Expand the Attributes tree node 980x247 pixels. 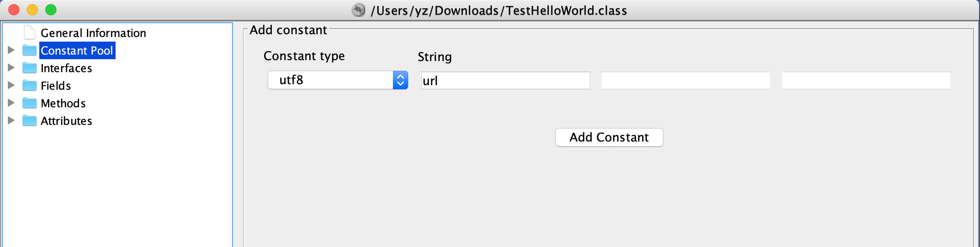11,120
